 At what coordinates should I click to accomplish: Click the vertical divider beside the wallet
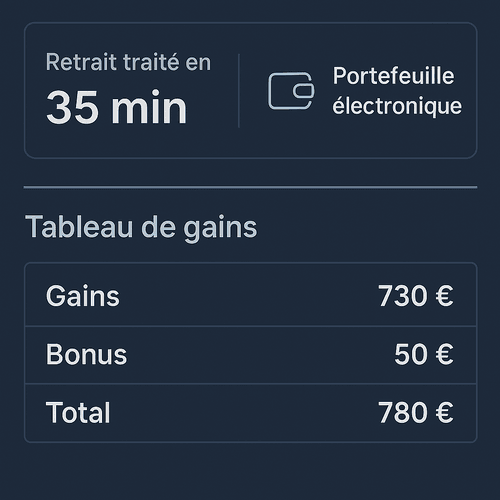239,91
